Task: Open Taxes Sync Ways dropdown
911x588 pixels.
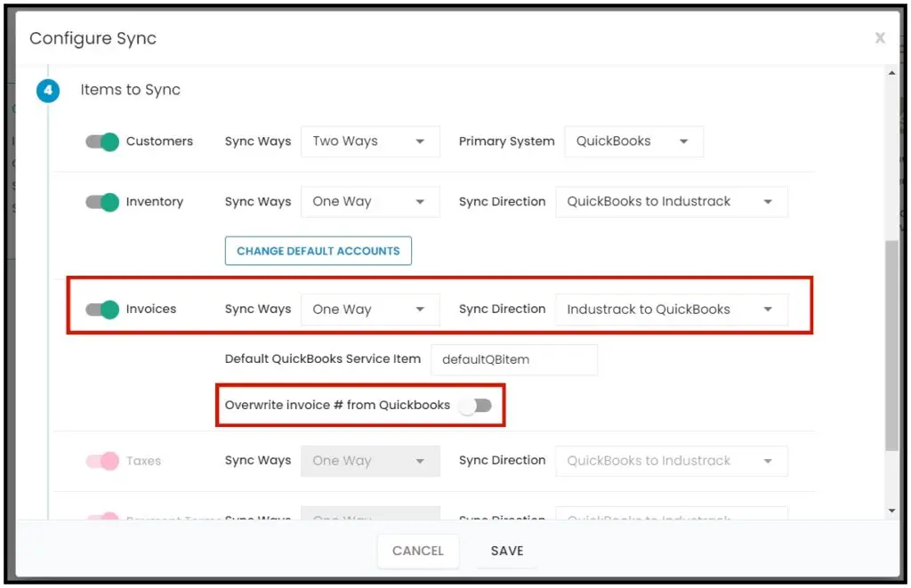Action: pos(370,461)
